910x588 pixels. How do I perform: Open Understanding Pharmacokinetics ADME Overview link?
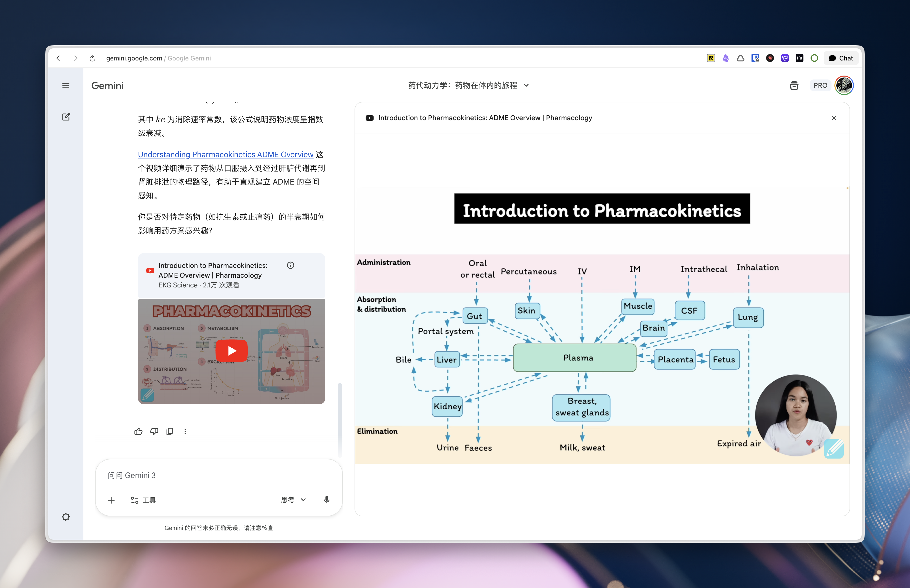(225, 154)
